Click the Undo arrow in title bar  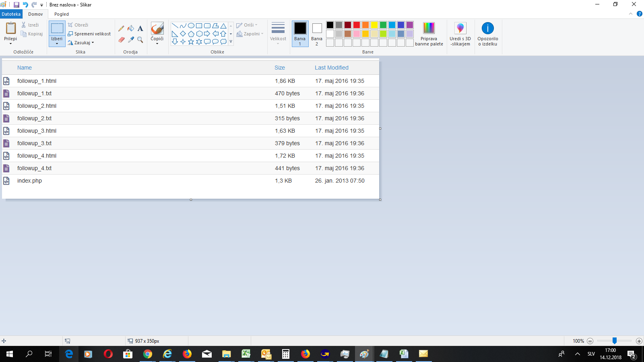click(x=25, y=5)
